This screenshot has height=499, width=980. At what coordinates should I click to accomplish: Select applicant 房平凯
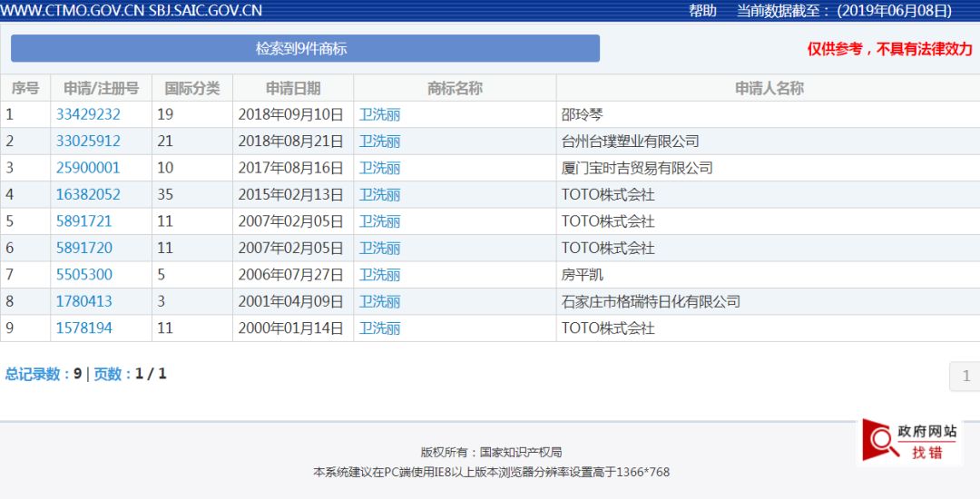[582, 275]
